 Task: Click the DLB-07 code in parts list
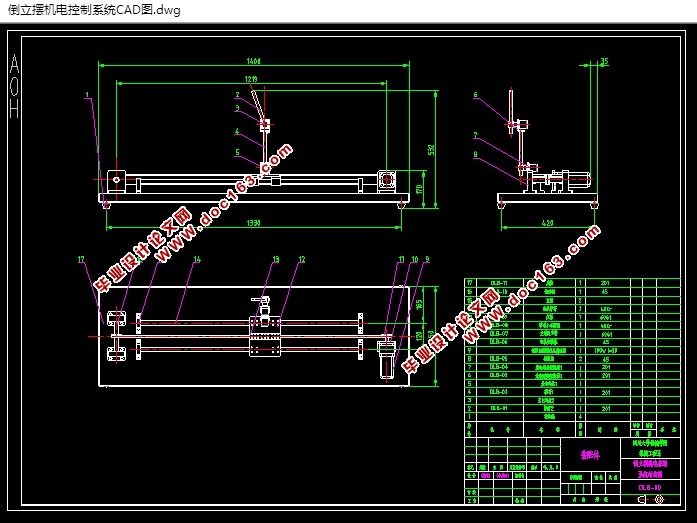click(499, 333)
